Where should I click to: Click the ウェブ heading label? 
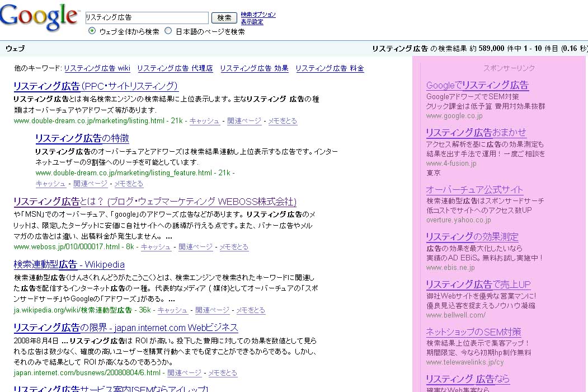(15, 48)
